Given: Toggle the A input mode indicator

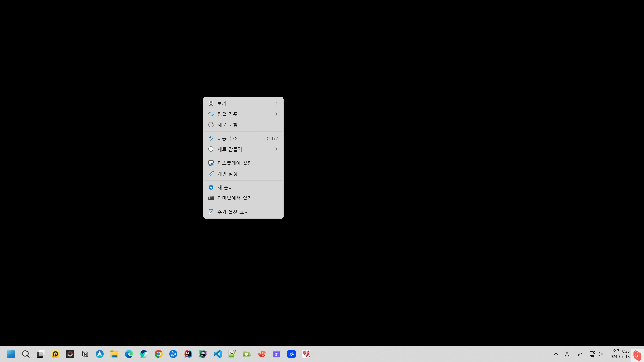Looking at the screenshot, I should point(567,354).
